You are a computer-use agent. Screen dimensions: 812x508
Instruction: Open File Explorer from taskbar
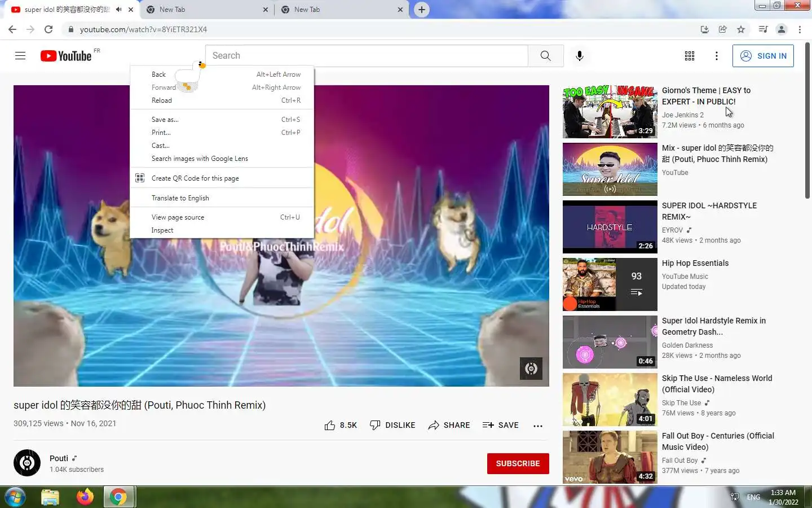tap(50, 497)
